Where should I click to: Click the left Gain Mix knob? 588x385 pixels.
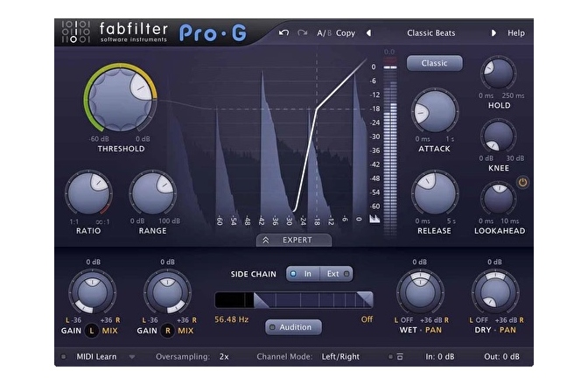[92, 292]
